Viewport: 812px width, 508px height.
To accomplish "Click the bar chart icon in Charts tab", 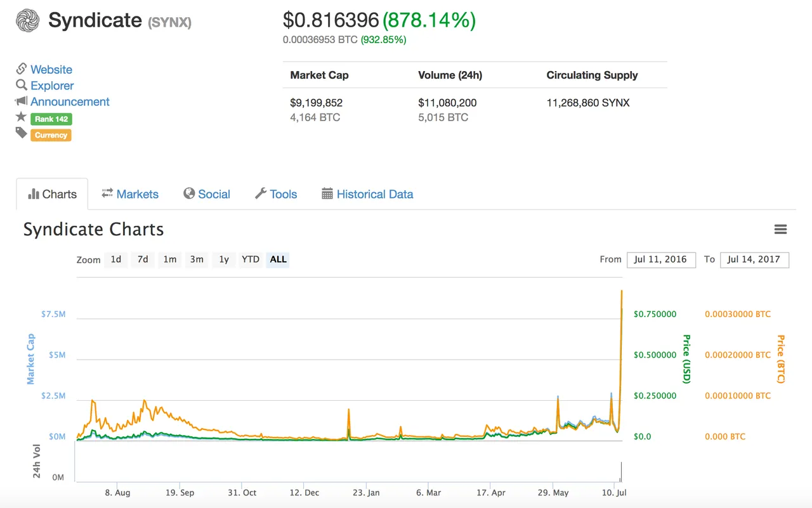I will (34, 194).
